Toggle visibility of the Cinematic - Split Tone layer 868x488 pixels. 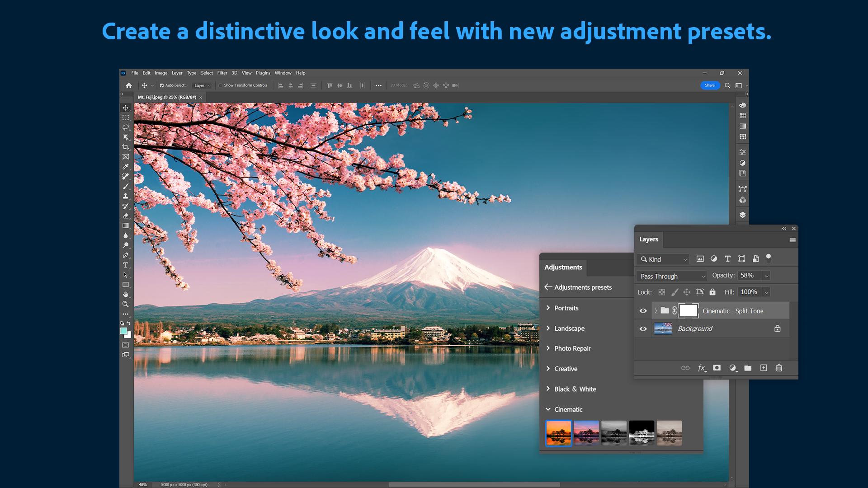click(x=643, y=311)
